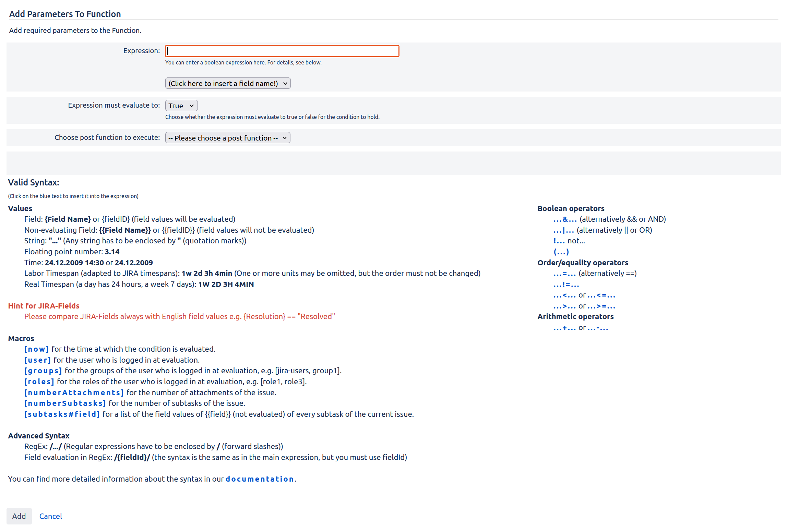Insert the [groups] macro

pyautogui.click(x=43, y=371)
